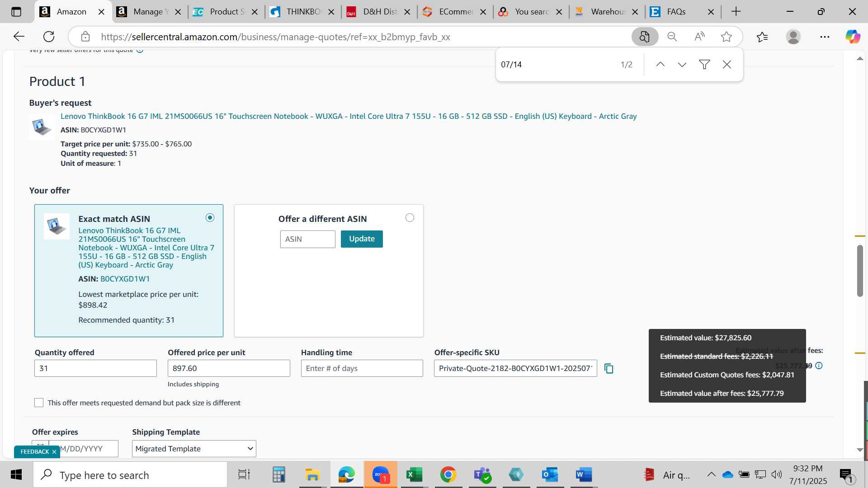Open Outlook from taskbar
This screenshot has height=488, width=868.
[x=550, y=475]
